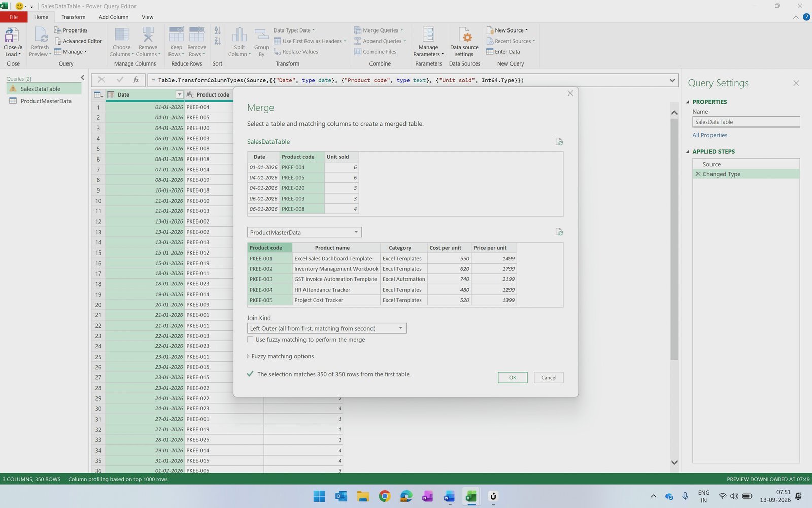The width and height of the screenshot is (812, 508).
Task: Collapse the Queries pane arrow
Action: (x=83, y=78)
